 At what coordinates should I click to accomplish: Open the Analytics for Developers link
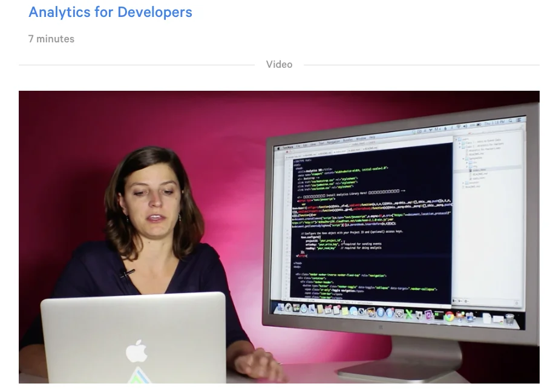click(x=110, y=12)
